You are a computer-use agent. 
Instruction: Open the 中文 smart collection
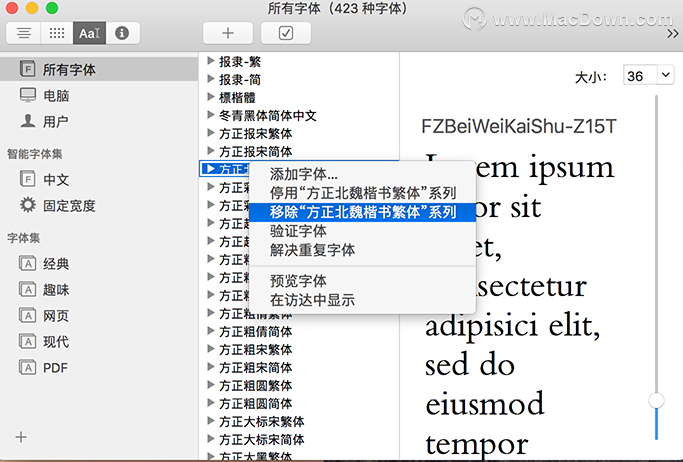[99, 179]
